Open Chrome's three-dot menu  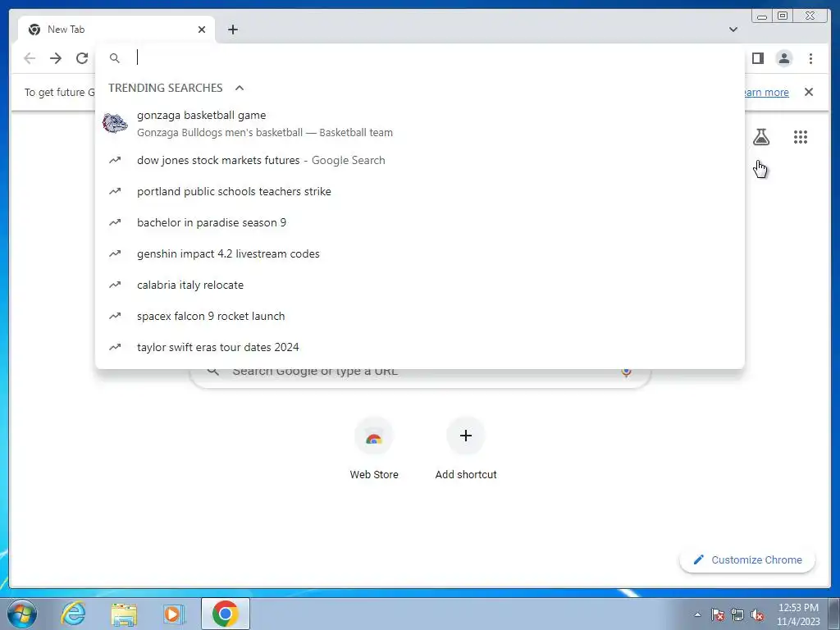[x=810, y=58]
